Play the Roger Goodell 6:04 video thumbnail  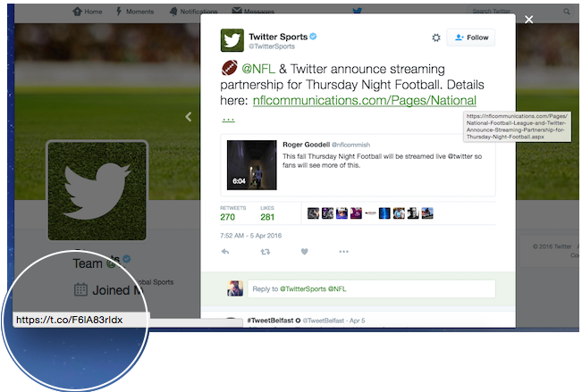click(251, 165)
